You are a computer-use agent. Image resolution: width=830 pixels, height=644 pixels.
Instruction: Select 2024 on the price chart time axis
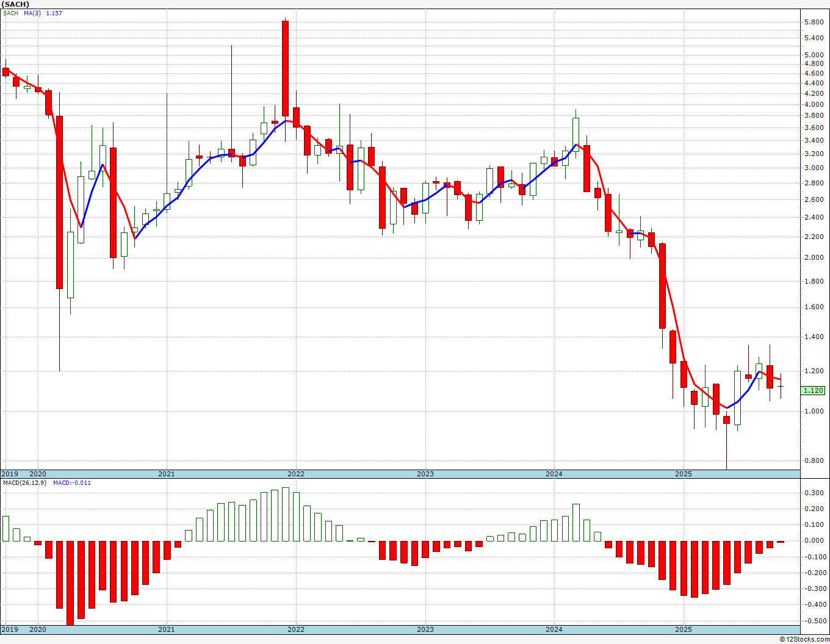coord(554,474)
